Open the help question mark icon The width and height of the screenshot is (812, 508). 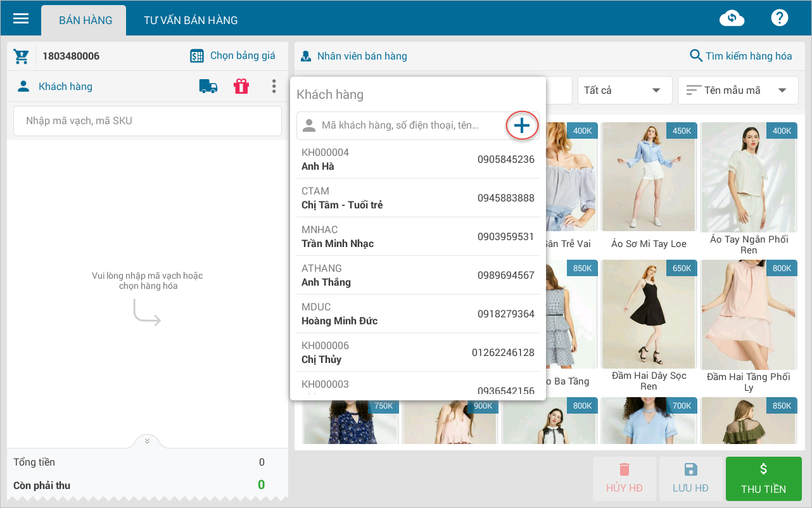pos(780,18)
